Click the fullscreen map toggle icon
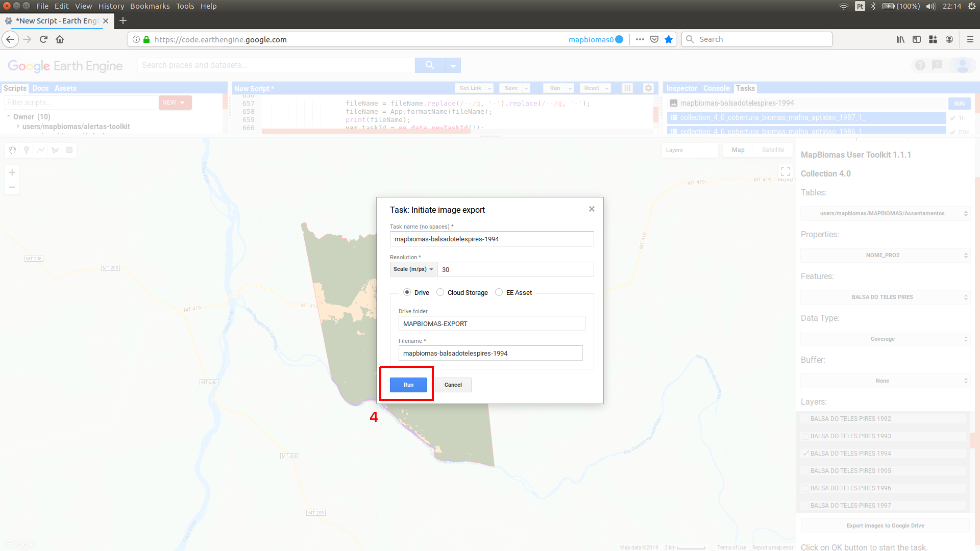 pos(785,171)
